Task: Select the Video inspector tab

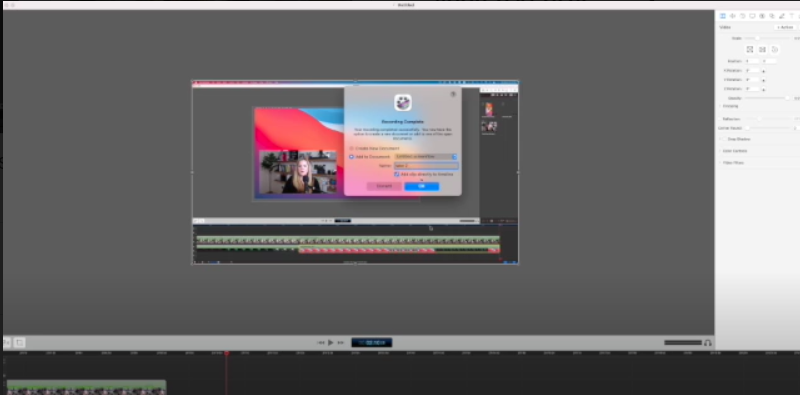Action: pos(722,16)
